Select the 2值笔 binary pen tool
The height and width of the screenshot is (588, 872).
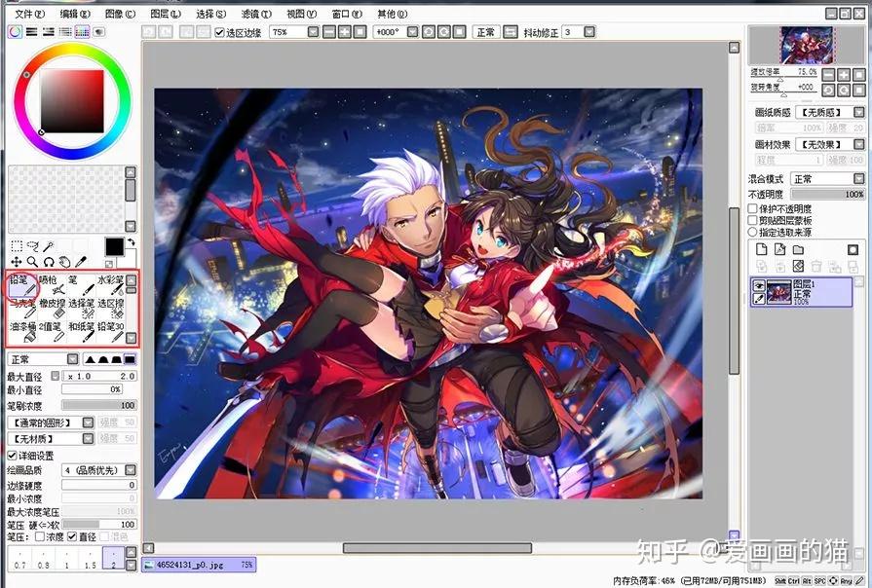coord(53,332)
